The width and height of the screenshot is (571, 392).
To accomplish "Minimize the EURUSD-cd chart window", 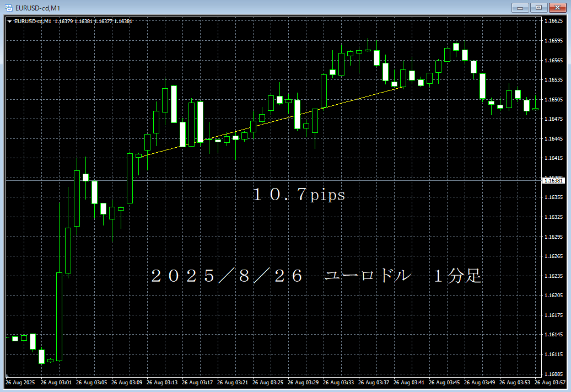I will (x=520, y=7).
